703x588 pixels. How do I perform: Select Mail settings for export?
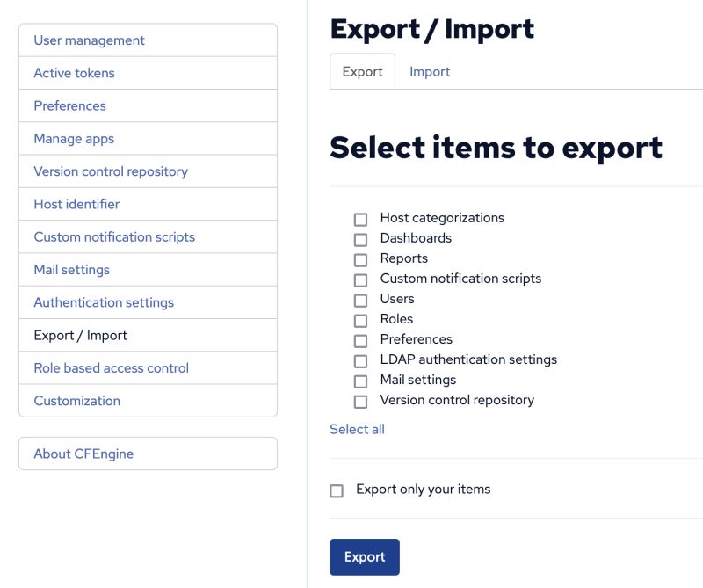click(360, 380)
